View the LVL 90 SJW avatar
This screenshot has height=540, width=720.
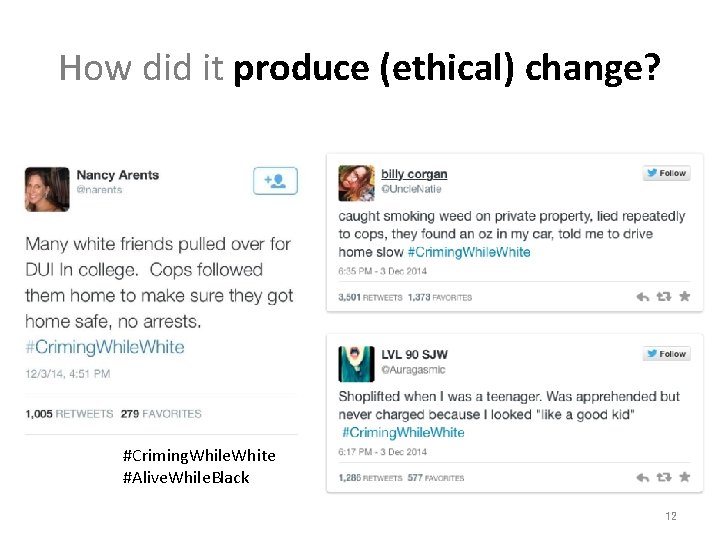tap(356, 363)
